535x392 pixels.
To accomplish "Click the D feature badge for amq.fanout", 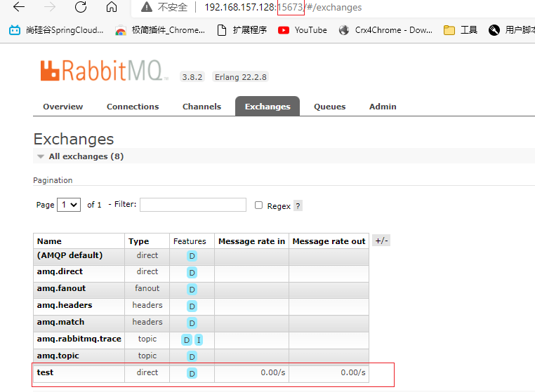I will (192, 290).
